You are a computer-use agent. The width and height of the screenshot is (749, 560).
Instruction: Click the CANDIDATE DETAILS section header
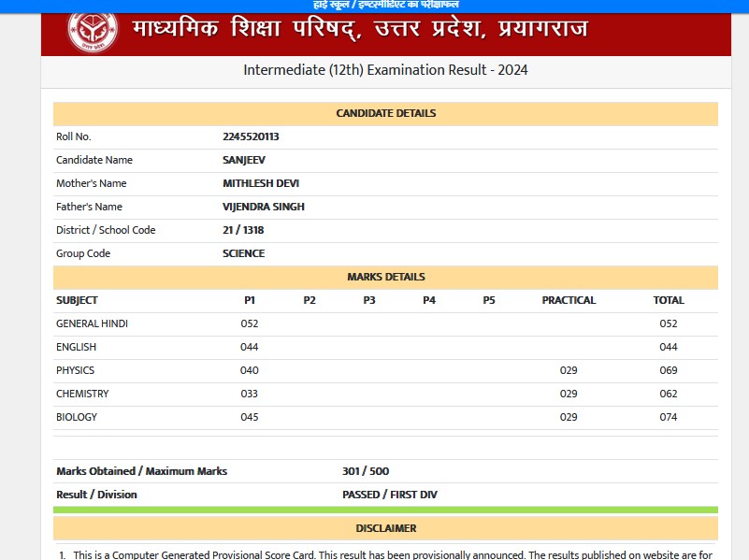[386, 113]
